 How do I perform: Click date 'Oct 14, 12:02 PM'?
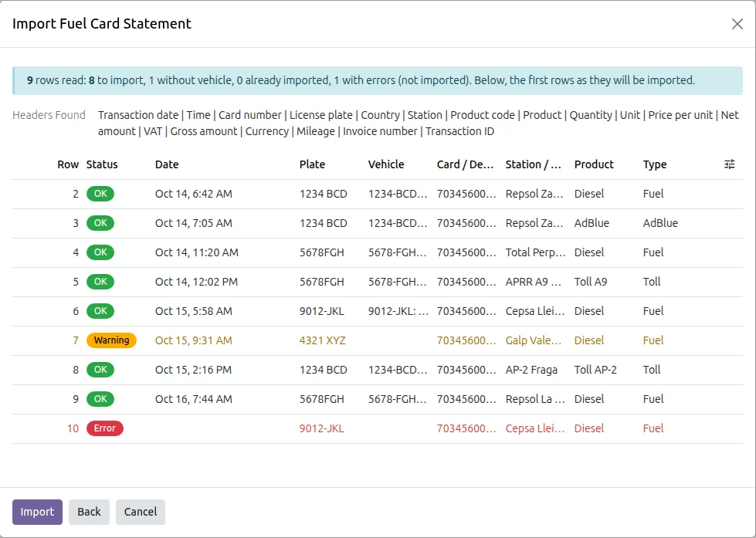[x=196, y=282]
